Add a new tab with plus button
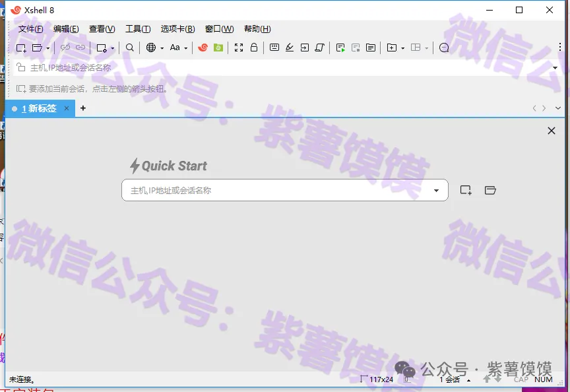570x392 pixels. (83, 108)
